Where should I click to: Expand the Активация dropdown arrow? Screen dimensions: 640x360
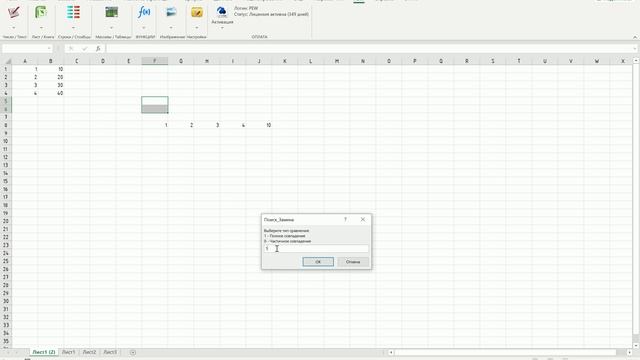[x=222, y=28]
